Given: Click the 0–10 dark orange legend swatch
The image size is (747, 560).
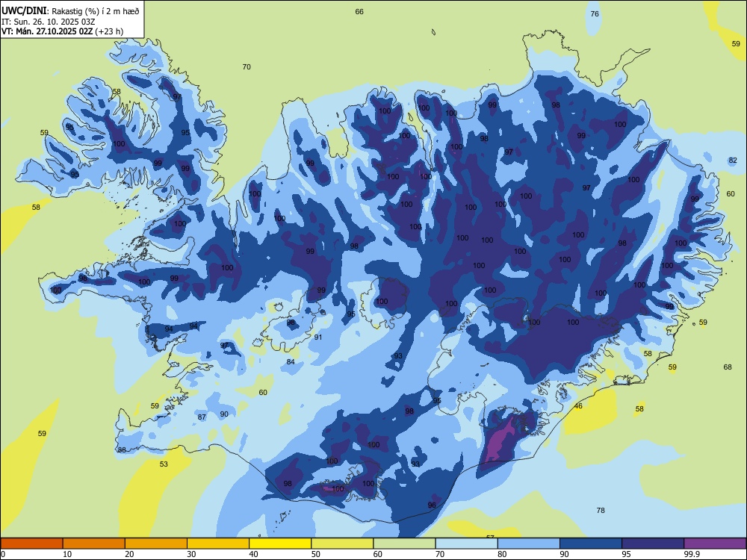Looking at the screenshot, I should (31, 544).
